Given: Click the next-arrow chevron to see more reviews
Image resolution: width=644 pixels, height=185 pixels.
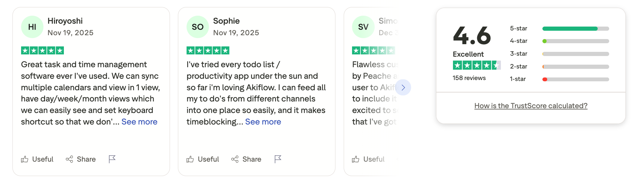Looking at the screenshot, I should click(403, 87).
